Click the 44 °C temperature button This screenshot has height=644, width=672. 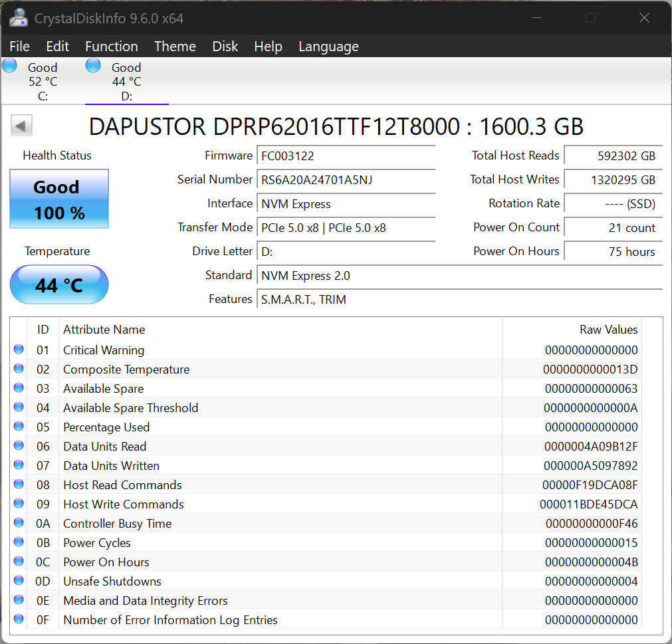59,285
